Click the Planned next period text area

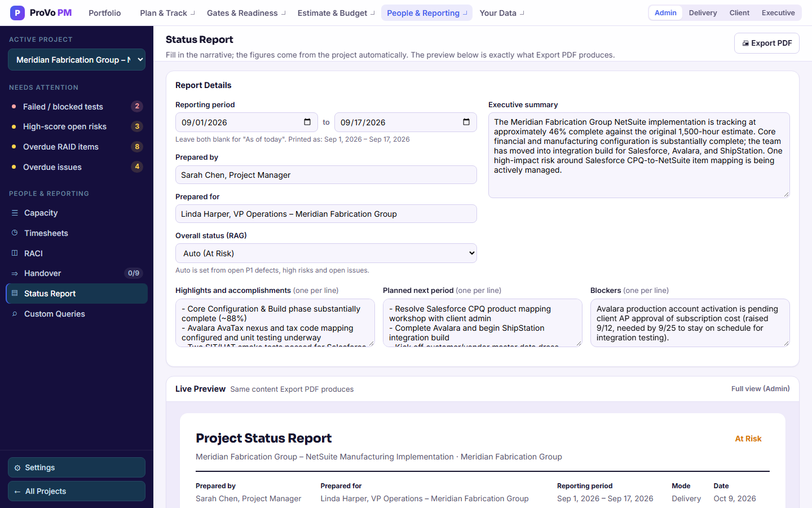483,323
